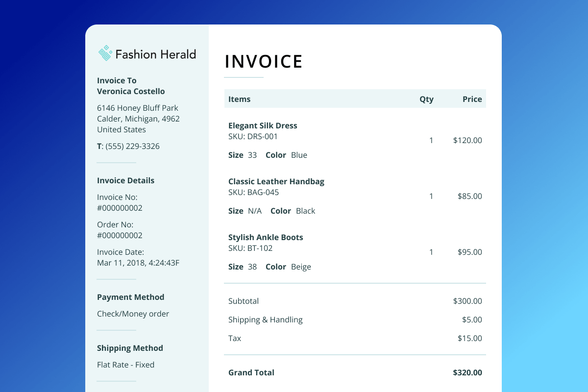Click the Order No: label

(115, 224)
